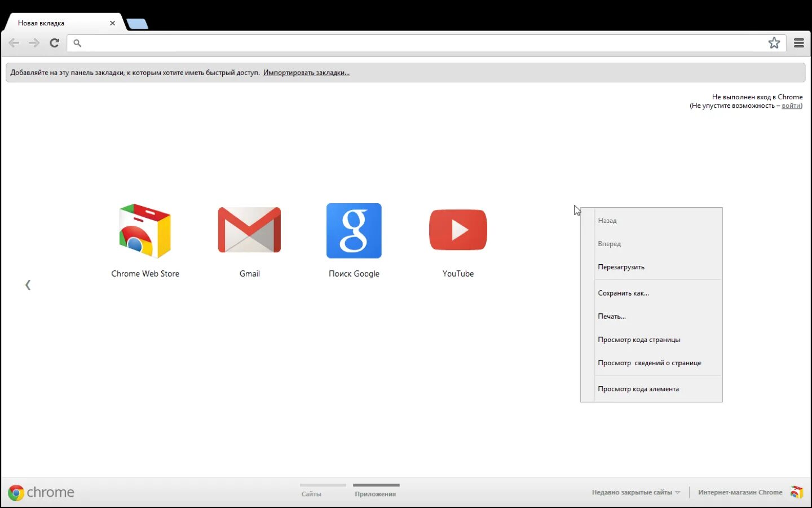Click the page reload icon

pos(54,43)
